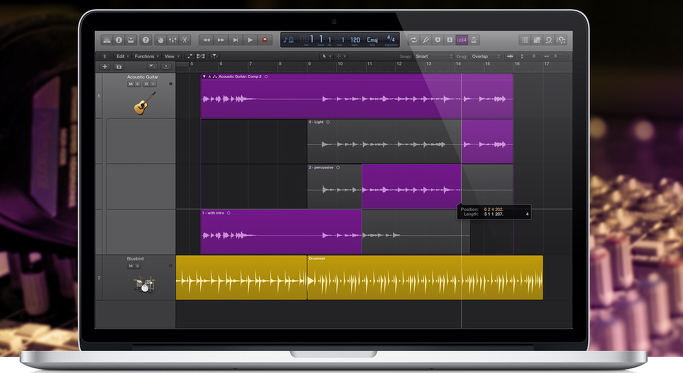Click the drum kit icon on Bluebird track
This screenshot has height=373, width=683.
click(x=144, y=285)
